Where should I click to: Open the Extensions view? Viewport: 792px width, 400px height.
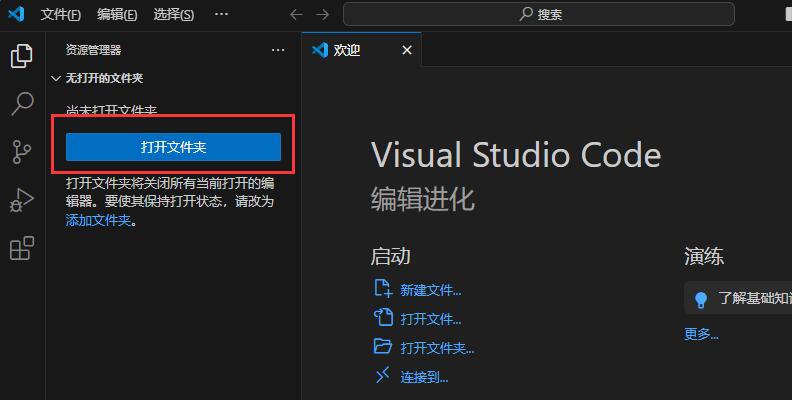[21, 248]
